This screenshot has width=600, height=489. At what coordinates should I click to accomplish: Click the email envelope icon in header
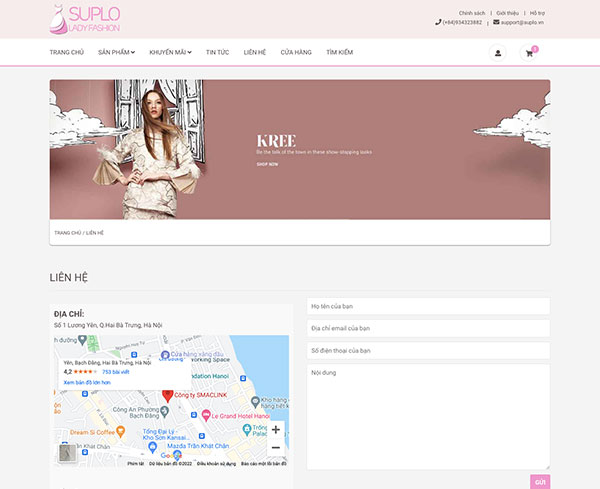click(x=496, y=22)
